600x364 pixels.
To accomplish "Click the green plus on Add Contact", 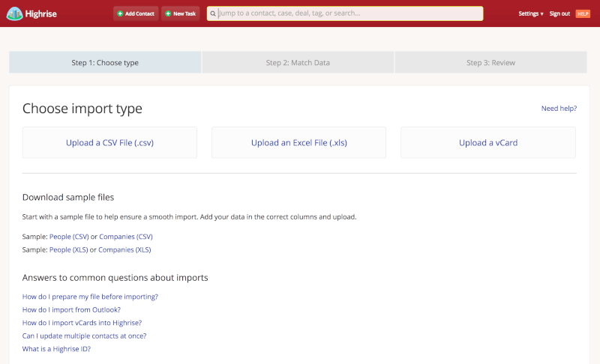I will pyautogui.click(x=120, y=13).
